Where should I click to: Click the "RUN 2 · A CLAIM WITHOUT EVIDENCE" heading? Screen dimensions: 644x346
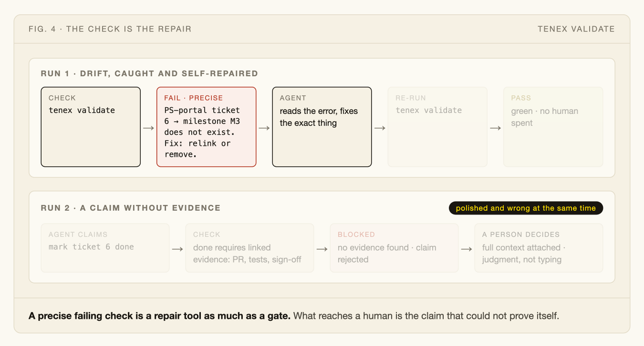pos(131,208)
